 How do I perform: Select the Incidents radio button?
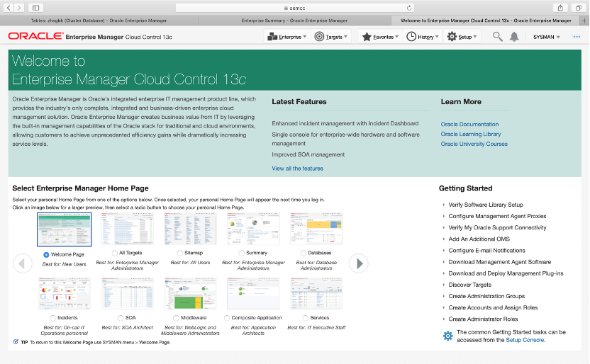[x=52, y=318]
